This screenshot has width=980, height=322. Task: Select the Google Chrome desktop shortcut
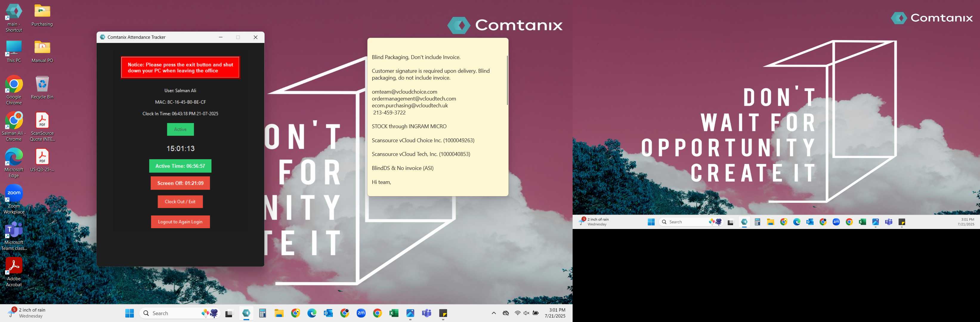(14, 90)
